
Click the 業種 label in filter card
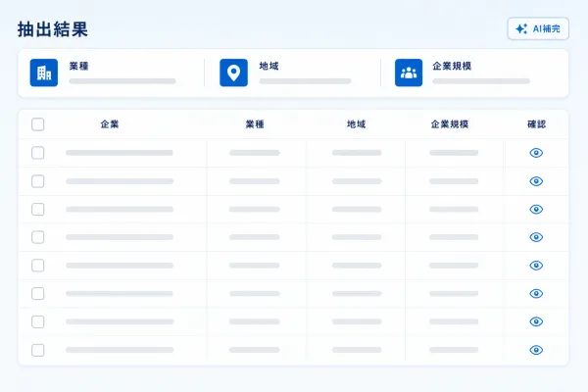[78, 66]
